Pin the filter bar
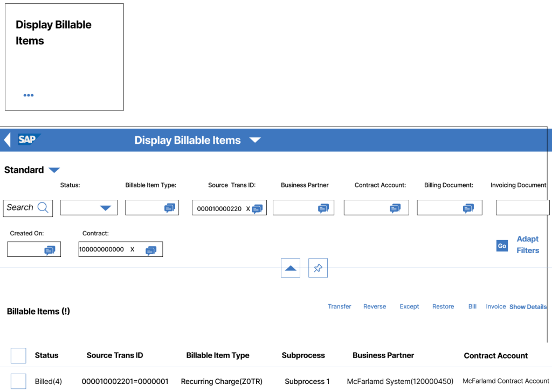The image size is (552, 392). pyautogui.click(x=318, y=268)
